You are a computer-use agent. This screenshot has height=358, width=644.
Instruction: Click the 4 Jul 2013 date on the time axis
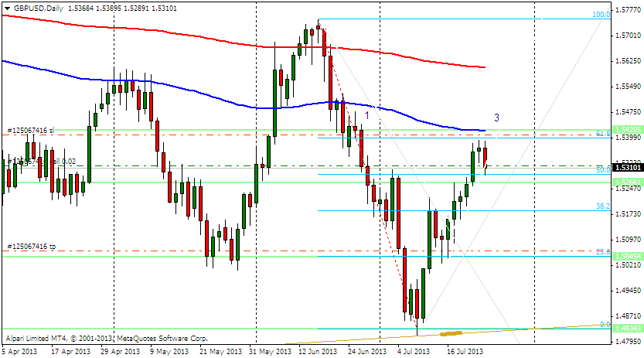(x=414, y=352)
